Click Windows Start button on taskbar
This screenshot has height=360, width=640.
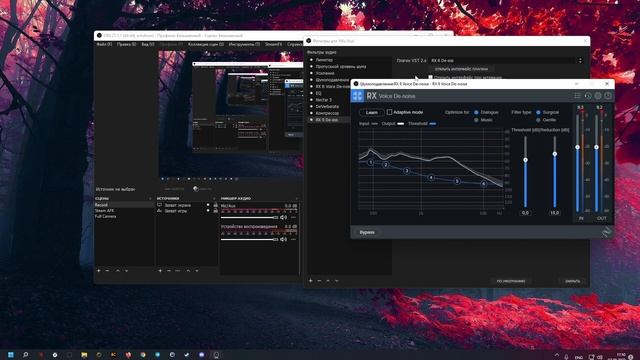pyautogui.click(x=11, y=355)
